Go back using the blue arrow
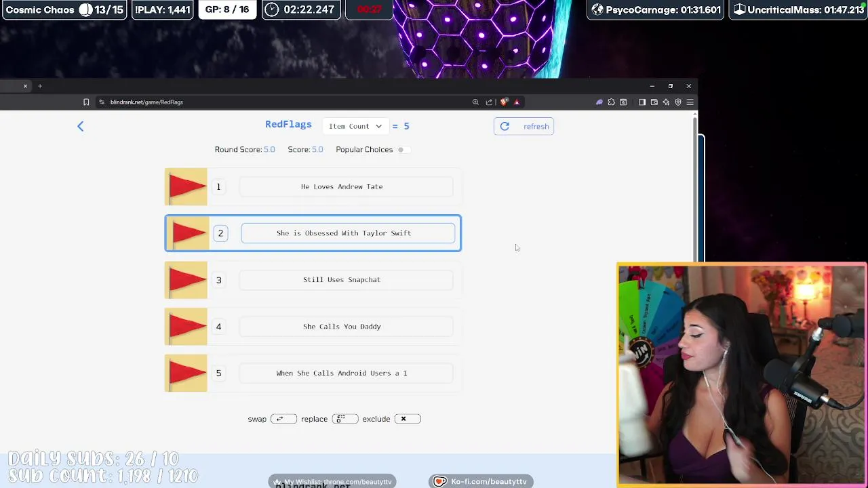The image size is (868, 488). point(80,126)
